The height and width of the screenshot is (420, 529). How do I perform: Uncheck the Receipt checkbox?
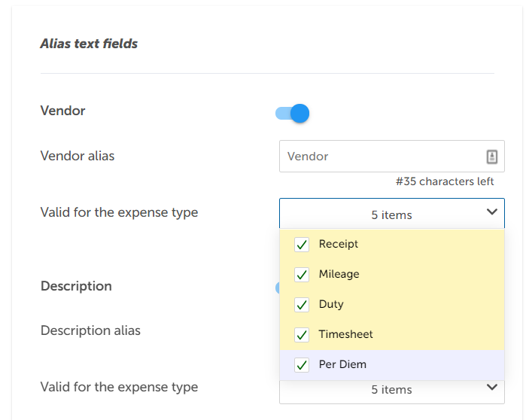(302, 244)
